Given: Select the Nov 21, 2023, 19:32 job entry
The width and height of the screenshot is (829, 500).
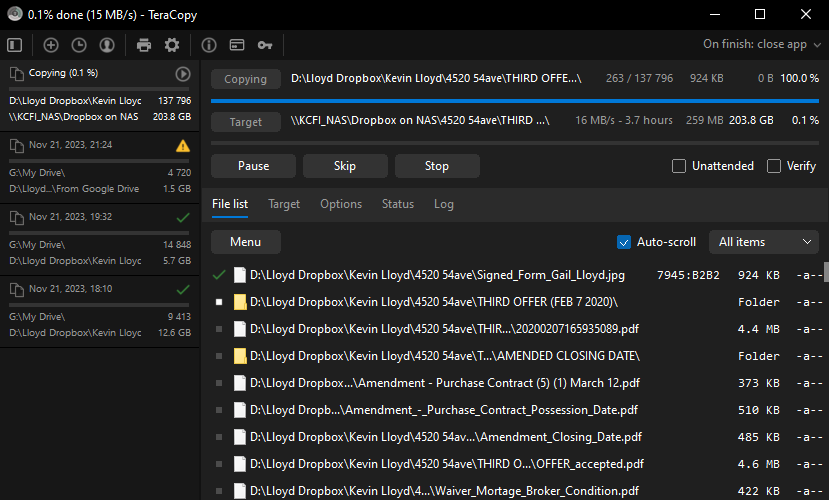Looking at the screenshot, I should pyautogui.click(x=99, y=239).
